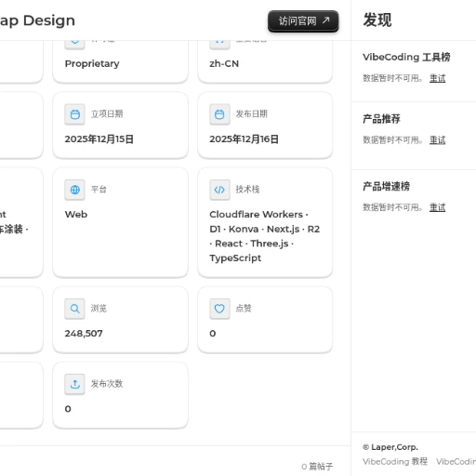476x476 pixels.
Task: Click the Web platform value
Action: pyautogui.click(x=76, y=215)
